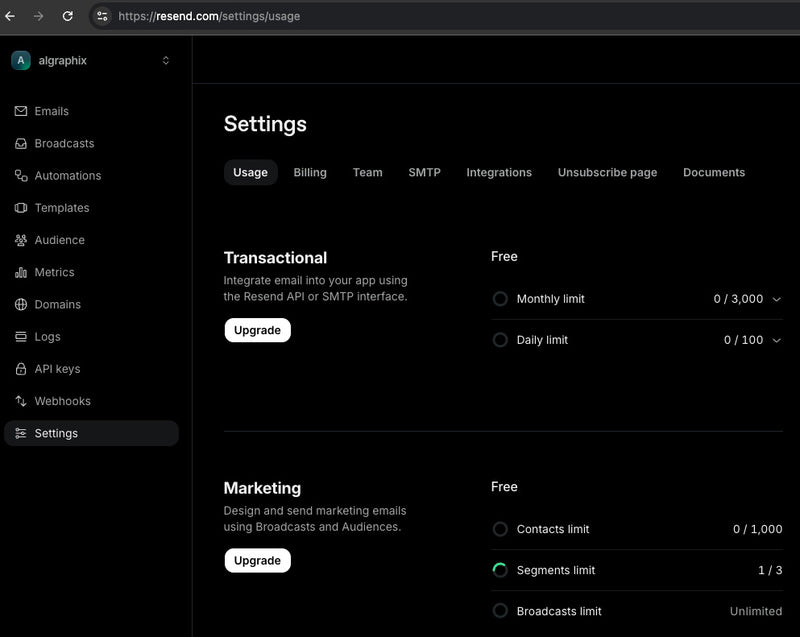Click the Broadcasts limit progress ring
The height and width of the screenshot is (637, 800).
point(500,610)
